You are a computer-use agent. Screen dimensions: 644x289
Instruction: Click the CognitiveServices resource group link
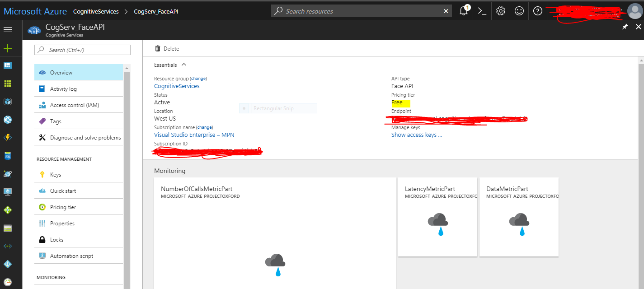177,86
